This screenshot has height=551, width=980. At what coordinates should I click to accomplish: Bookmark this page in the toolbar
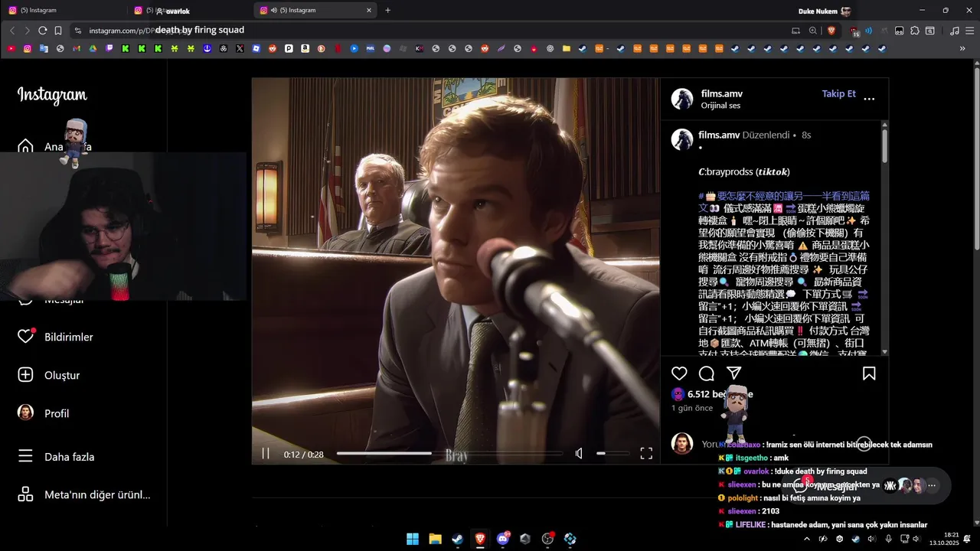(58, 31)
